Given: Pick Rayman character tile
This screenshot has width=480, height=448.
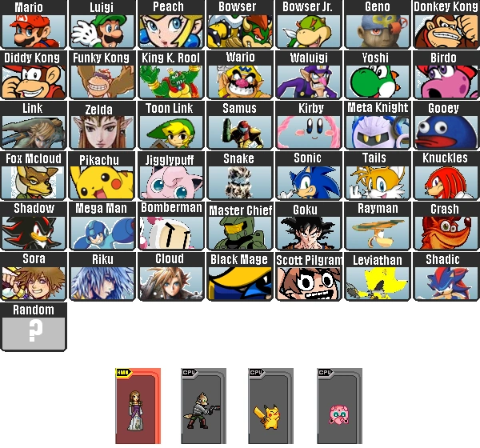Looking at the screenshot, I should tap(377, 226).
